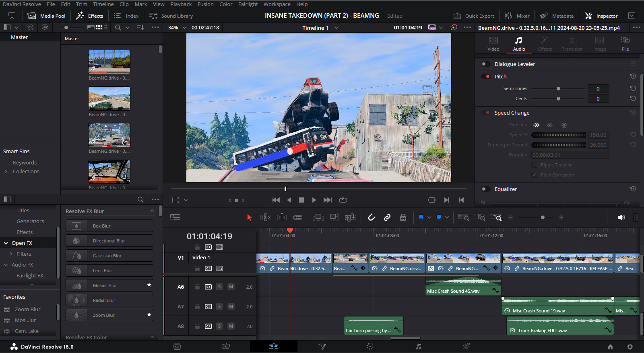Open the Playback menu
The image size is (644, 353).
181,4
